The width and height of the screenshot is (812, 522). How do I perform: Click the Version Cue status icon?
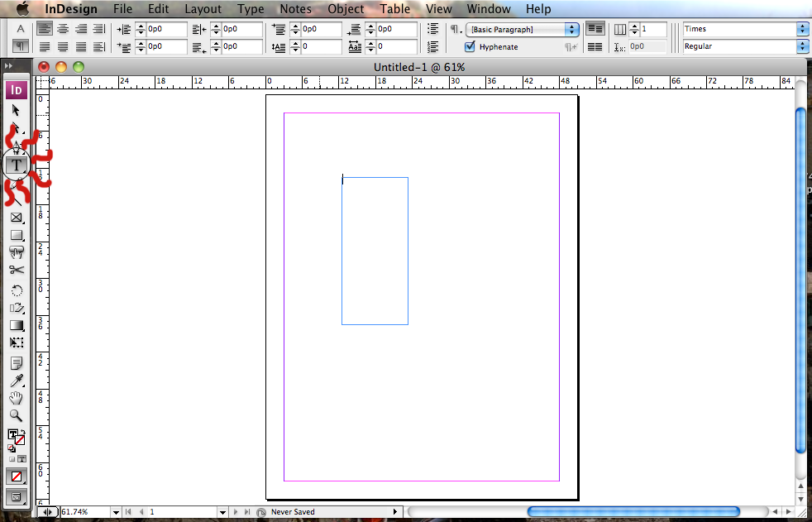[x=261, y=512]
